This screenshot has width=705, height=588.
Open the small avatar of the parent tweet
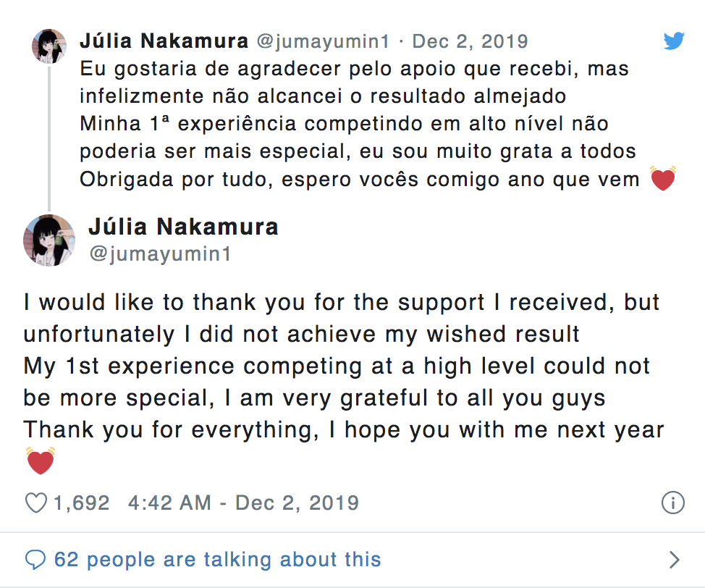49,47
